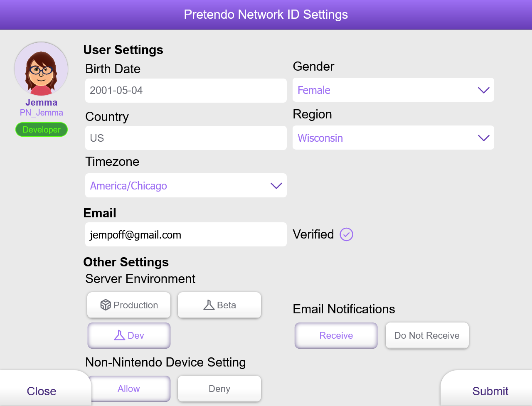Click the Dev flask icon
The width and height of the screenshot is (532, 406).
pyautogui.click(x=119, y=335)
